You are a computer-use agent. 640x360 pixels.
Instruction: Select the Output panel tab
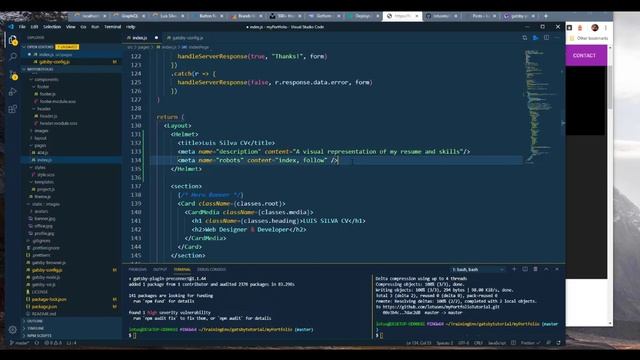[160, 269]
